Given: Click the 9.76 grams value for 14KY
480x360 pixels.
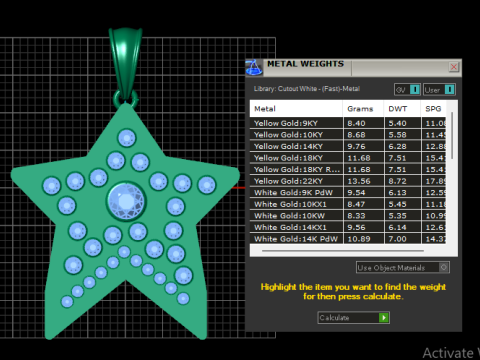Looking at the screenshot, I should pos(356,146).
